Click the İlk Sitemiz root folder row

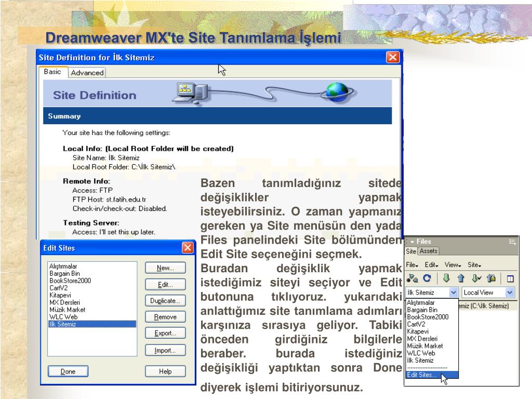tap(487, 306)
